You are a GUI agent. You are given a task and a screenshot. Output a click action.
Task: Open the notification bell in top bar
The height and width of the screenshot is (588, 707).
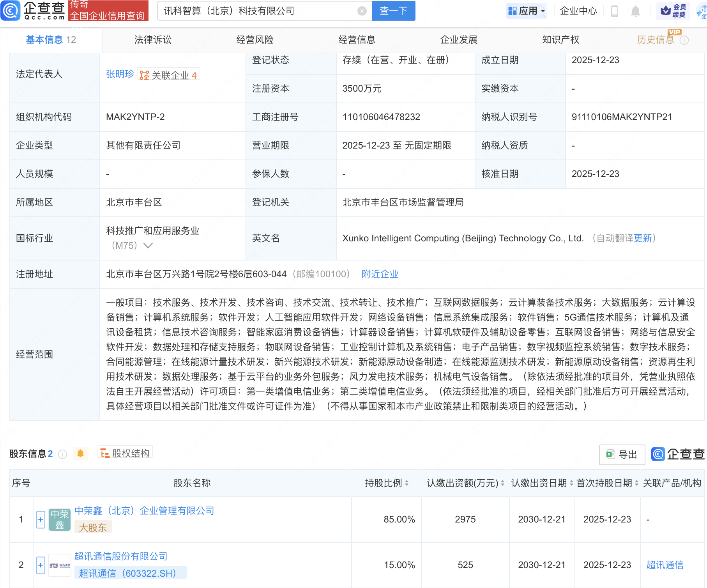pyautogui.click(x=635, y=11)
